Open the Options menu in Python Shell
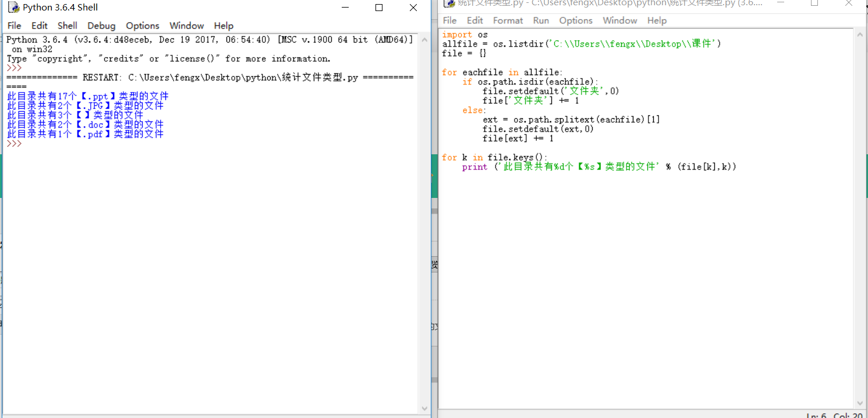The image size is (868, 418). [142, 26]
